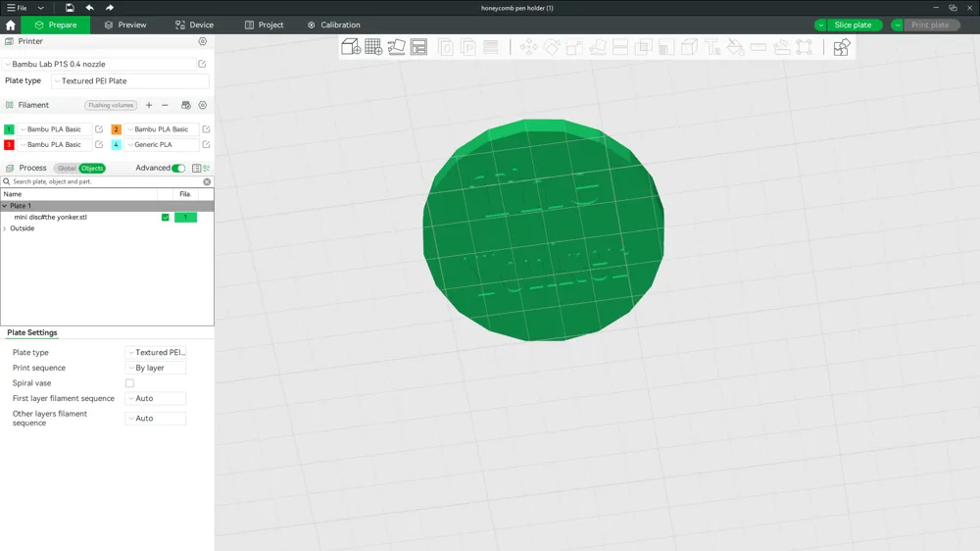Edit filament 4 Generic PLA preset

point(206,144)
